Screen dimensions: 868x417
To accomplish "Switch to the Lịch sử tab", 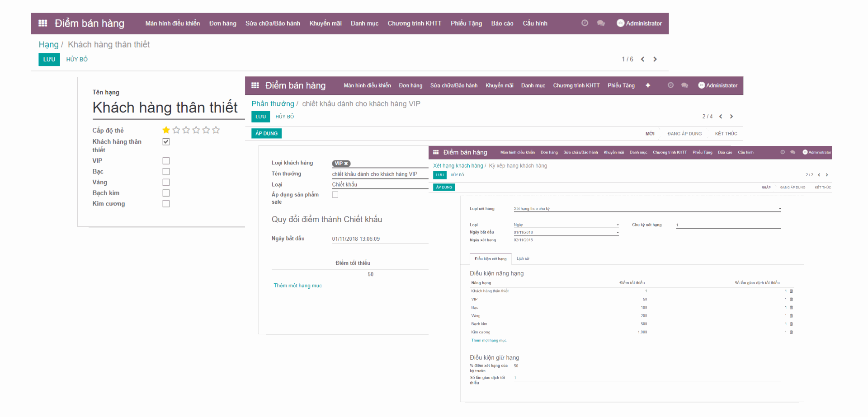I will (x=523, y=258).
